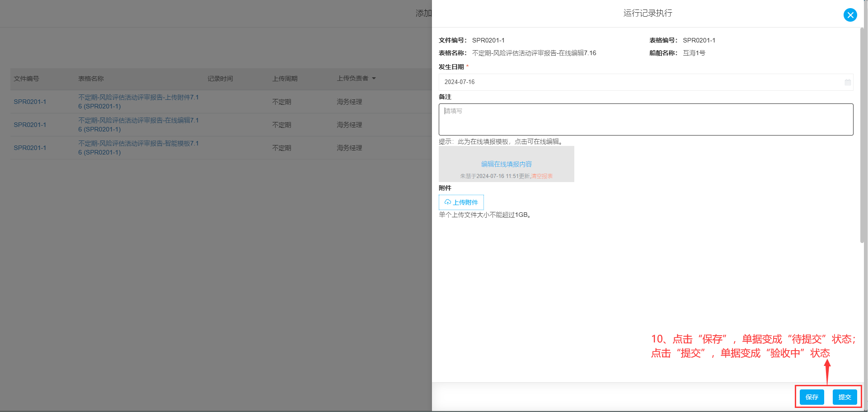This screenshot has width=868, height=412.
Task: Click the 提交 button
Action: point(845,397)
